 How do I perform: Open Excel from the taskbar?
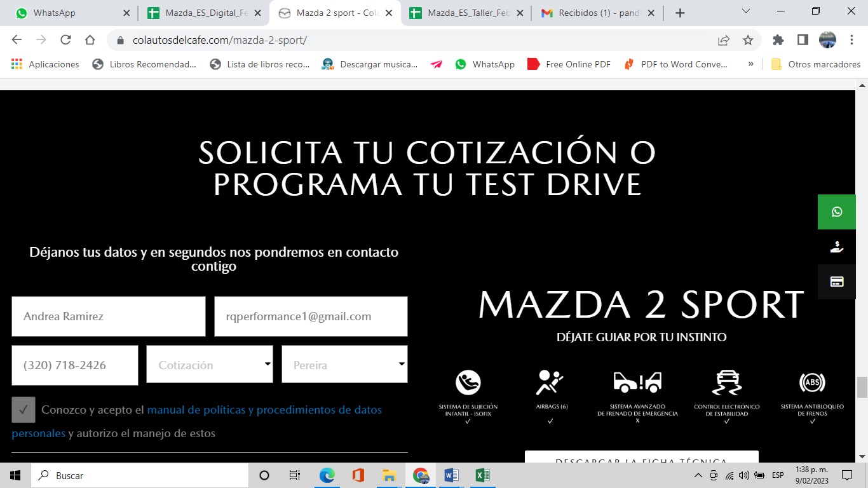click(x=482, y=475)
